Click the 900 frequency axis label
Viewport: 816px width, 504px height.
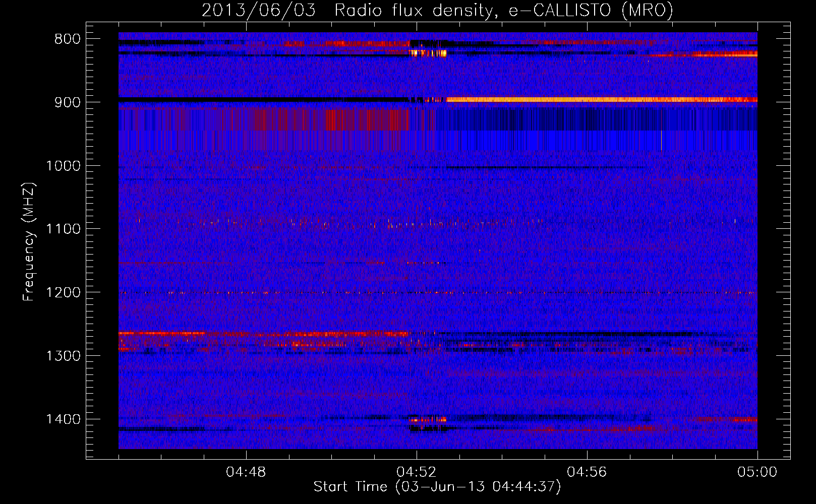(x=67, y=102)
